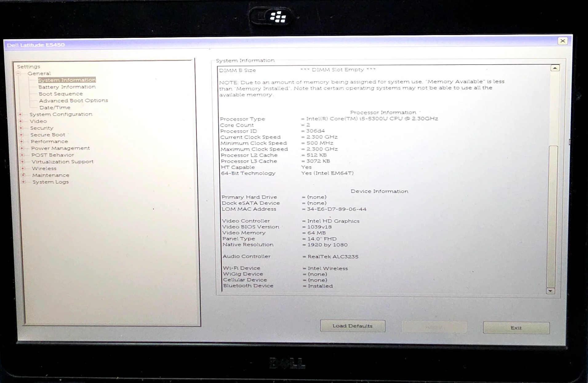Viewport: 588px width, 383px height.
Task: Click the 64-Bit Technology value
Action: point(327,173)
